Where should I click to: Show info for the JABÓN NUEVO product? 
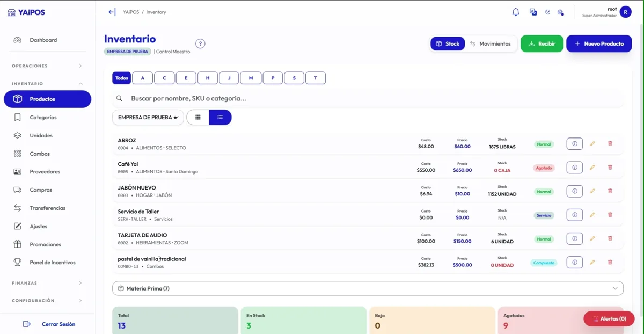click(574, 191)
